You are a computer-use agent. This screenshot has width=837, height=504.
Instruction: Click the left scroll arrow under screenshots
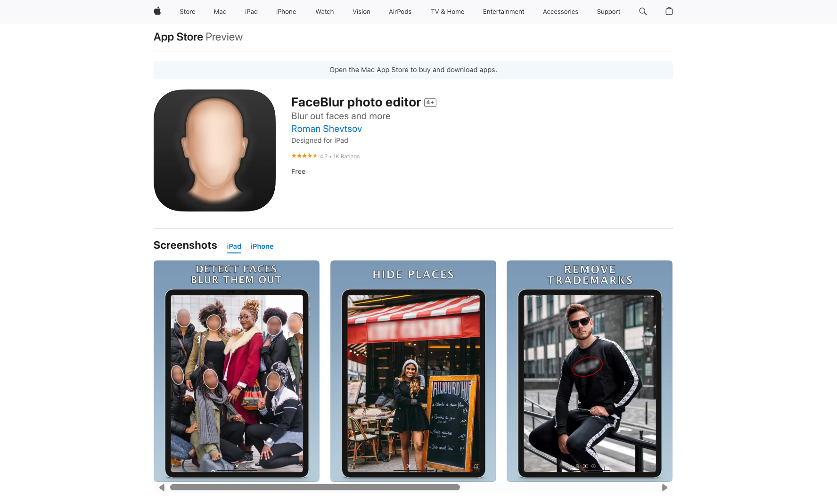162,488
